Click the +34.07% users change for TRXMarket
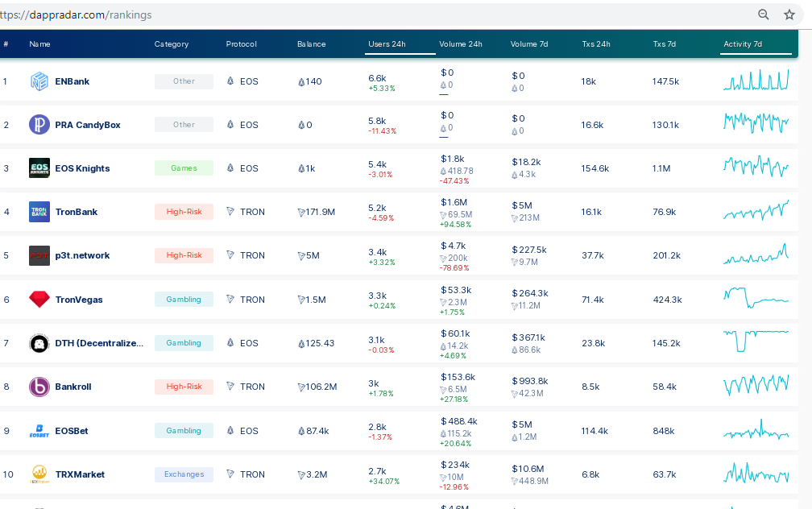812x509 pixels. [384, 482]
